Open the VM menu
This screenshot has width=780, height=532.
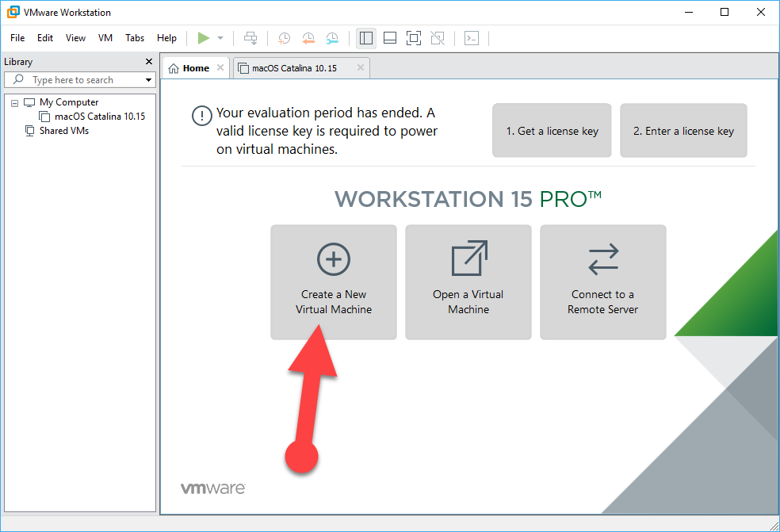pos(105,37)
